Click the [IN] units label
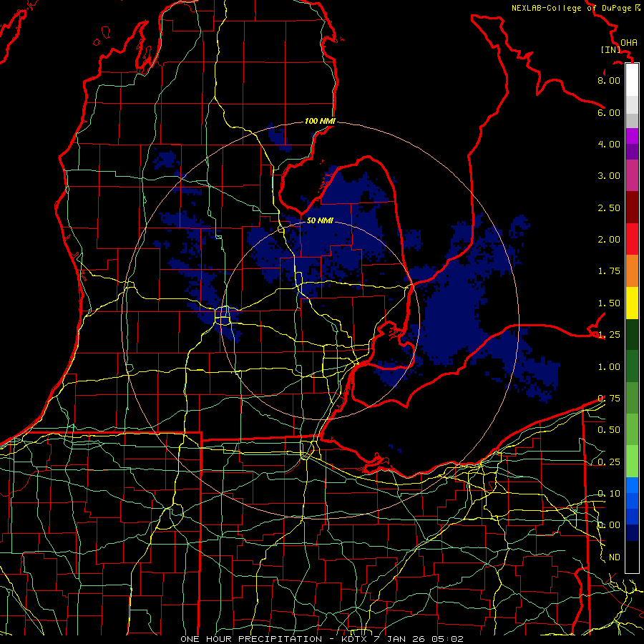Viewport: 644px width, 644px height. (611, 49)
